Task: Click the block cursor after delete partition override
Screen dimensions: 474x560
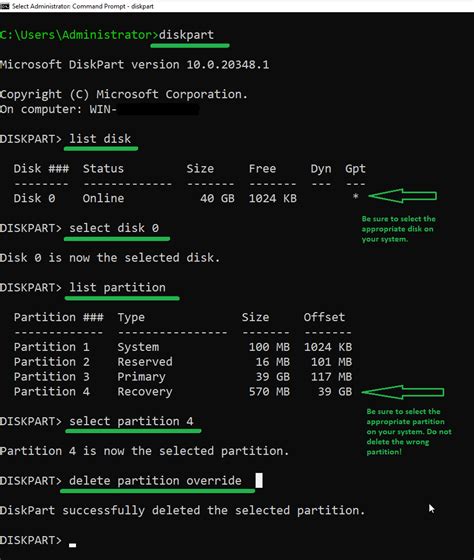Action: pyautogui.click(x=259, y=480)
